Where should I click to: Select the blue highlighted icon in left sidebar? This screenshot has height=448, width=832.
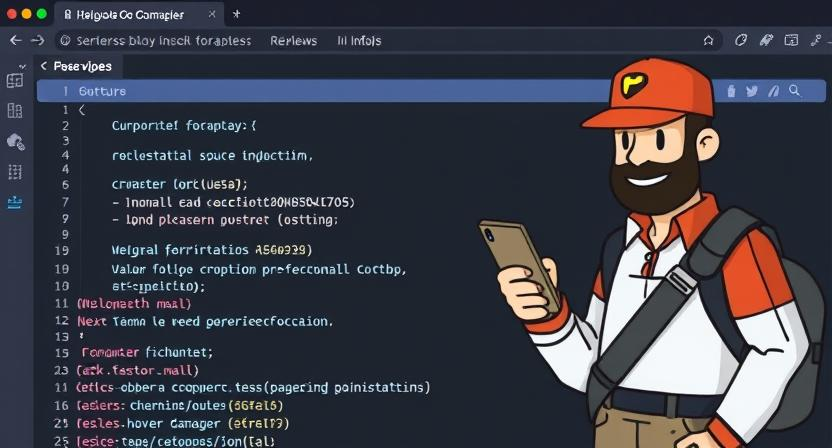(x=15, y=201)
